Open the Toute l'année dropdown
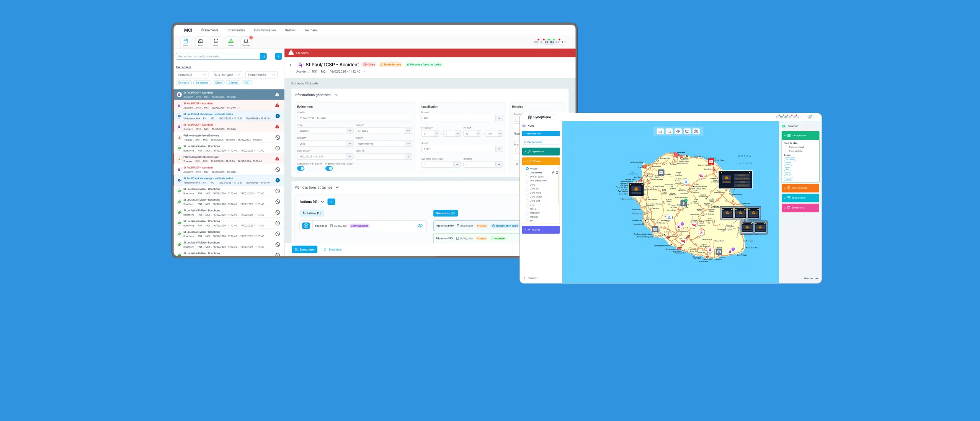This screenshot has width=980, height=421. pos(261,75)
